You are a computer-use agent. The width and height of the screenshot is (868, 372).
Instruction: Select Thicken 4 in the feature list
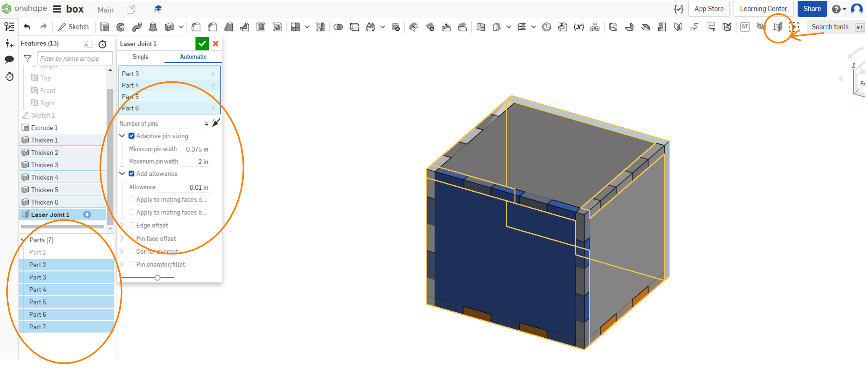63,177
